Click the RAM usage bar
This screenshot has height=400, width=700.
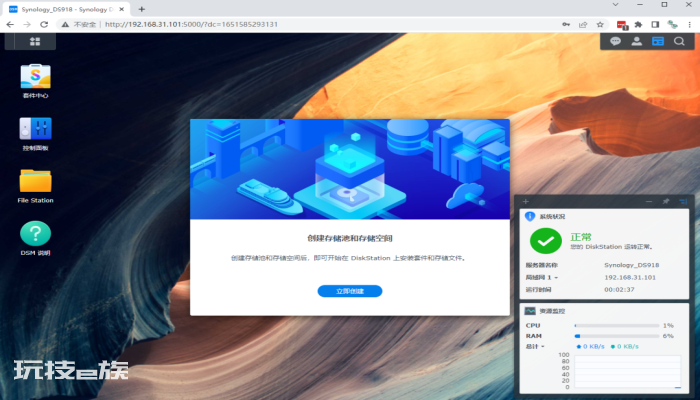pos(617,336)
